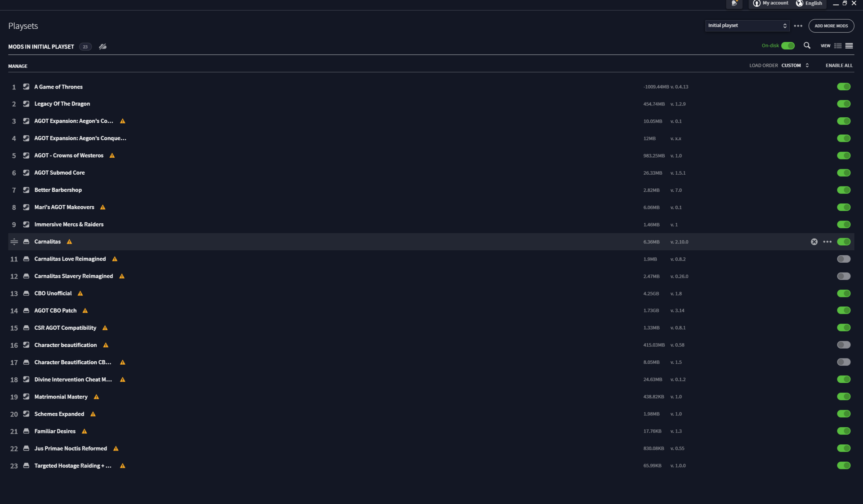Viewport: 863px width, 504px height.
Task: Enable Carnalitas Slavery Reimagined mod
Action: point(844,276)
